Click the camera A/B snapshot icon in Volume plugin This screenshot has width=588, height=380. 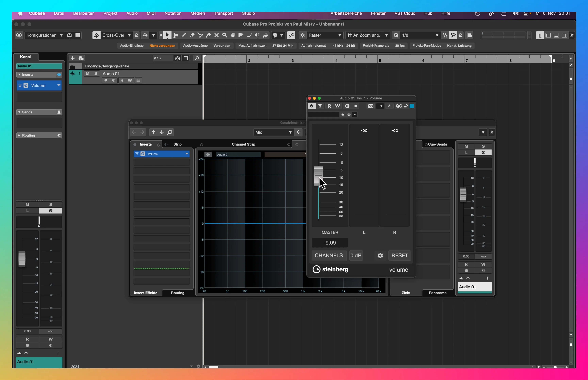tap(371, 106)
